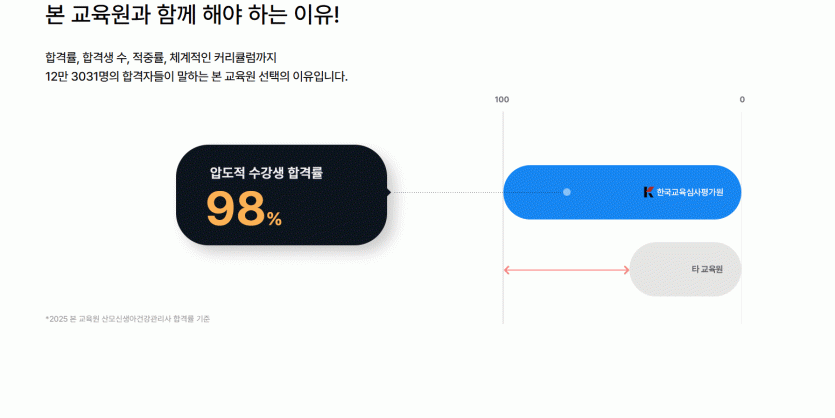Click the red double-headed arrow
The image size is (835, 418).
click(x=566, y=270)
